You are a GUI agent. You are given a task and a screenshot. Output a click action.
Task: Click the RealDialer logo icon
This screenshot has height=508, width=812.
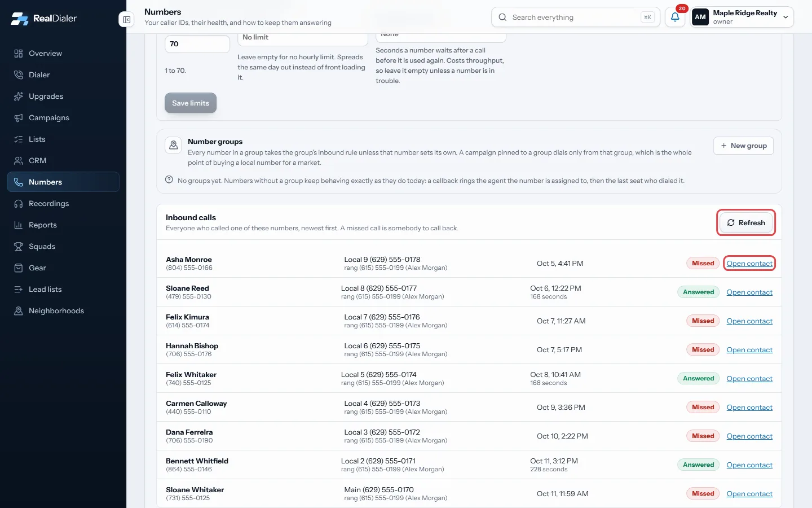click(19, 19)
